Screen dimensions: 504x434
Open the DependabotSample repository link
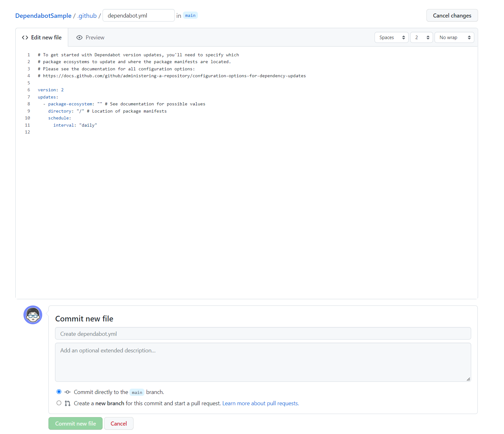(x=43, y=15)
